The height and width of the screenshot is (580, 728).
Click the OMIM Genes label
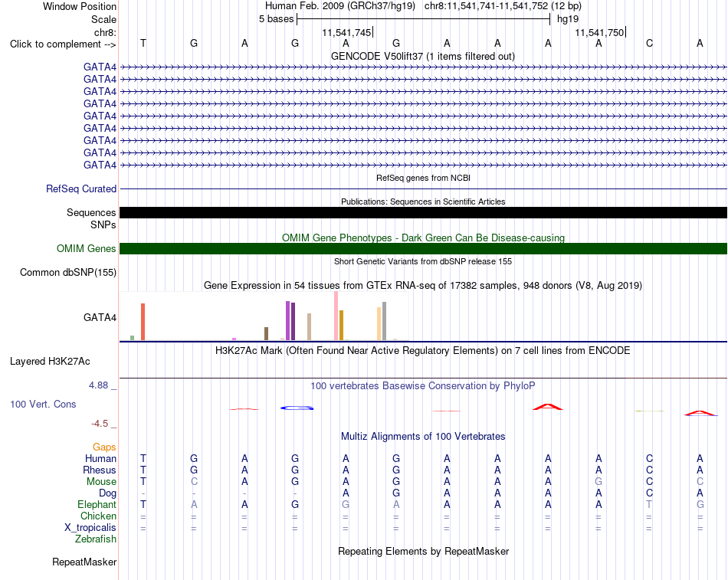pyautogui.click(x=87, y=248)
